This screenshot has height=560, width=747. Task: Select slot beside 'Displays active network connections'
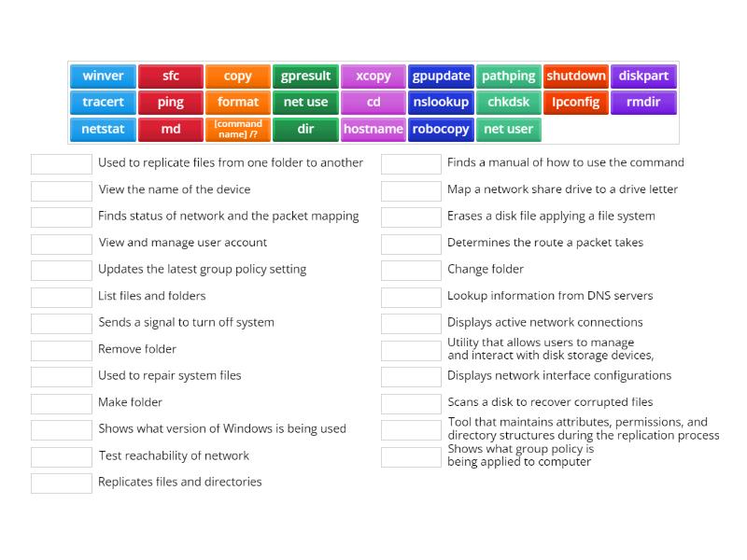coord(411,324)
